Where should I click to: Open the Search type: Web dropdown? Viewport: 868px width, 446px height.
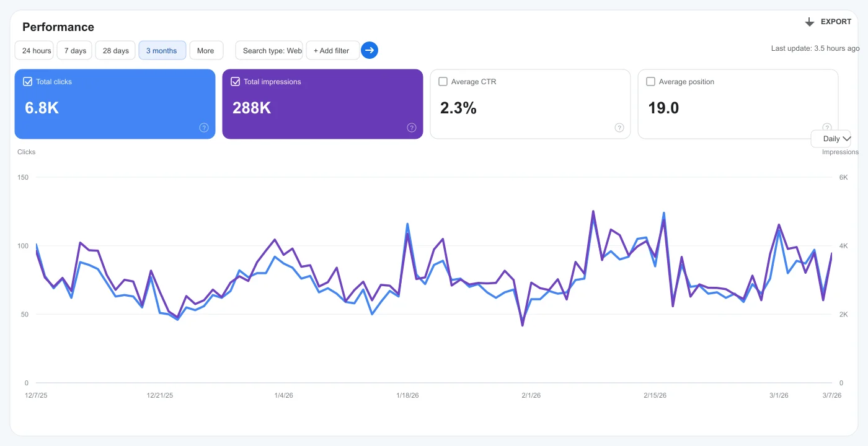tap(268, 50)
